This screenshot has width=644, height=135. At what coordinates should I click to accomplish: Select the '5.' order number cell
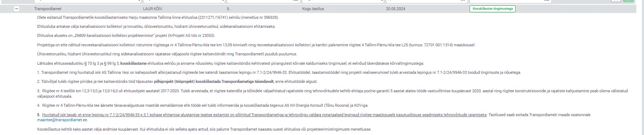pos(228,9)
